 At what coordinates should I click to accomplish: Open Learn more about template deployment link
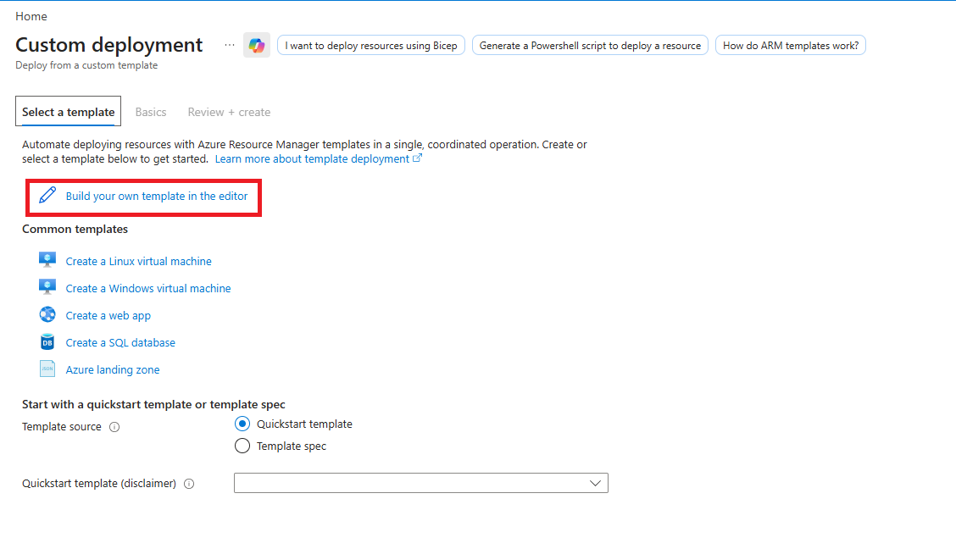click(x=312, y=159)
